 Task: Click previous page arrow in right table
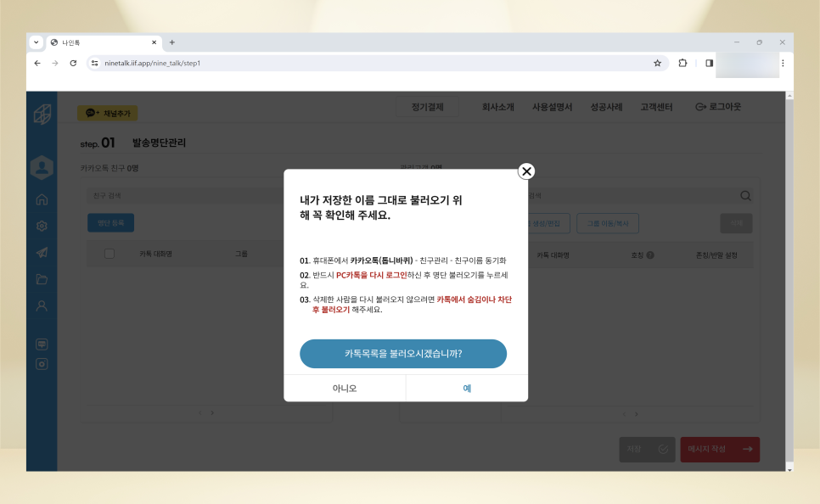[624, 414]
